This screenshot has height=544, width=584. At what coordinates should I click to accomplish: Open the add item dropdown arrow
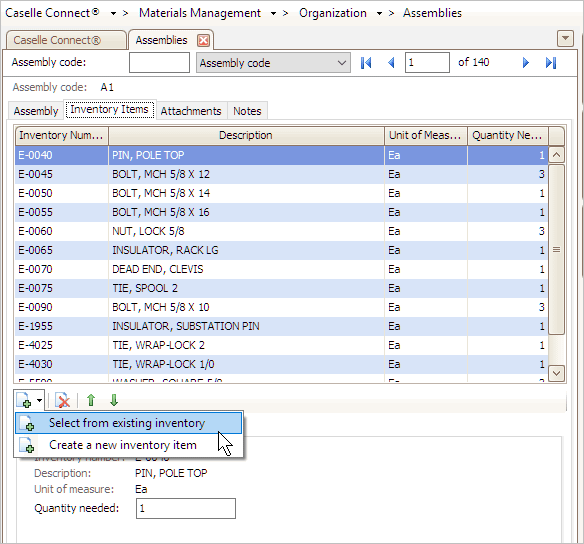tap(39, 401)
